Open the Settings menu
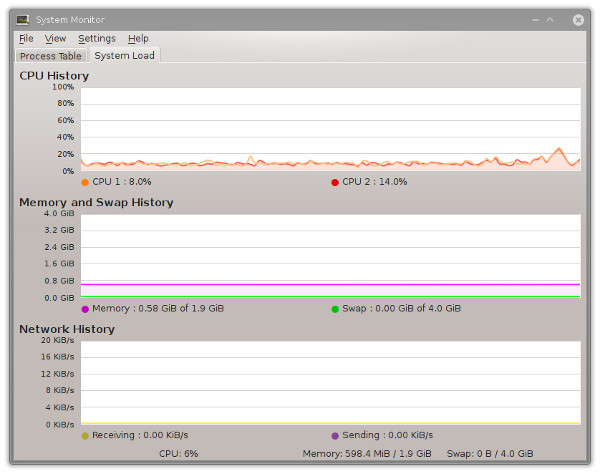The height and width of the screenshot is (474, 600). (x=97, y=39)
